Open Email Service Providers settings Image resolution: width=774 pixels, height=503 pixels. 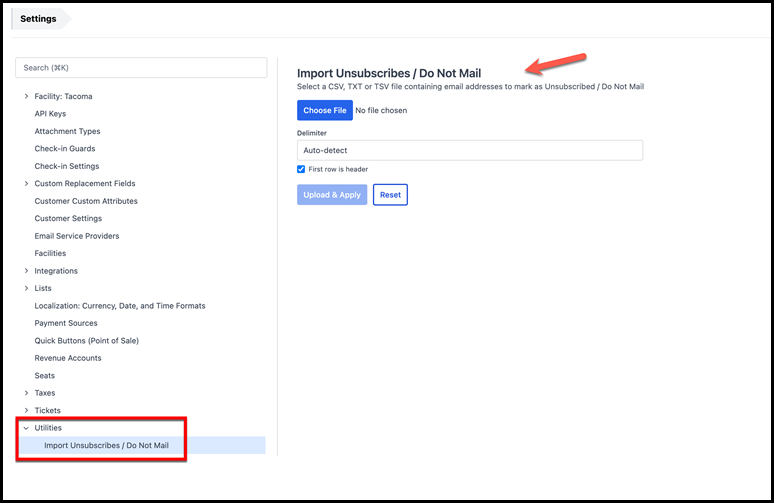click(x=77, y=236)
